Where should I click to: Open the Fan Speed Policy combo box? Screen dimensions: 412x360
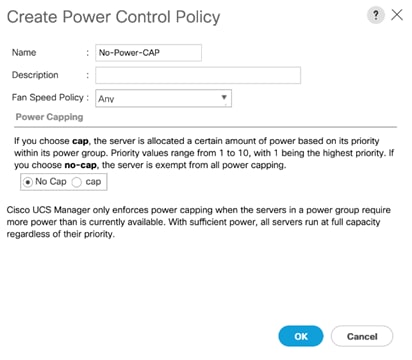(163, 98)
